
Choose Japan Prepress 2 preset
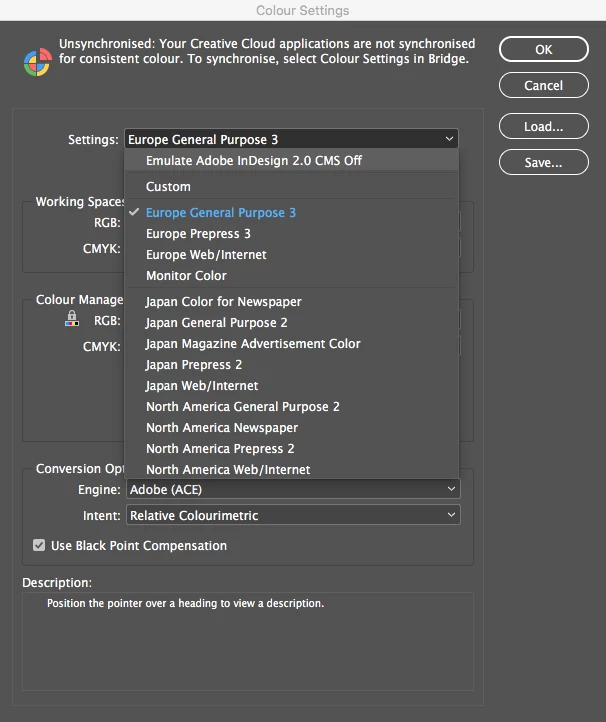click(291, 365)
